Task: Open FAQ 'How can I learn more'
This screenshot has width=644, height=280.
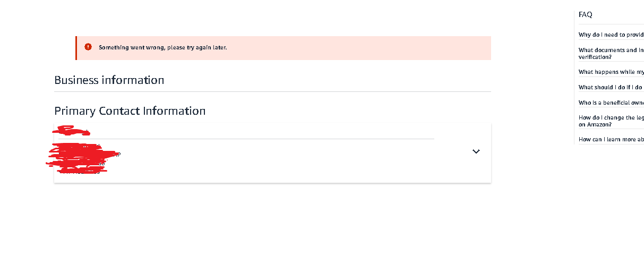Action: (x=611, y=139)
